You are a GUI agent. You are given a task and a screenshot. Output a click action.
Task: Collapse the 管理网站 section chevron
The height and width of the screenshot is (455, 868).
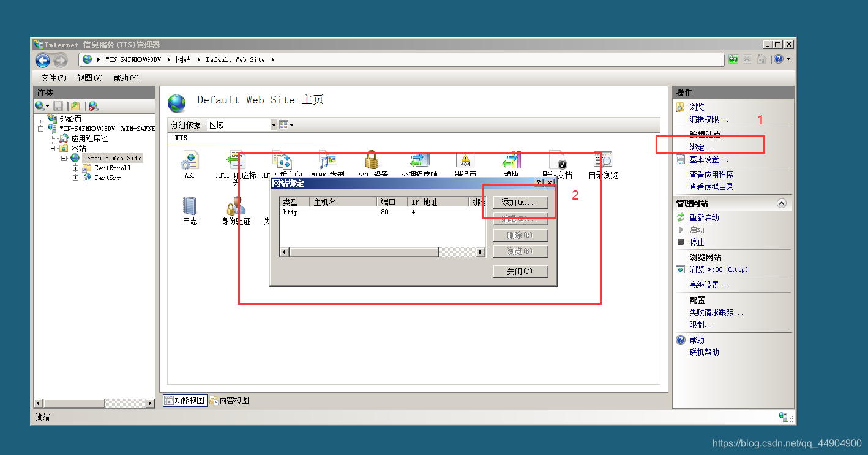pos(781,203)
